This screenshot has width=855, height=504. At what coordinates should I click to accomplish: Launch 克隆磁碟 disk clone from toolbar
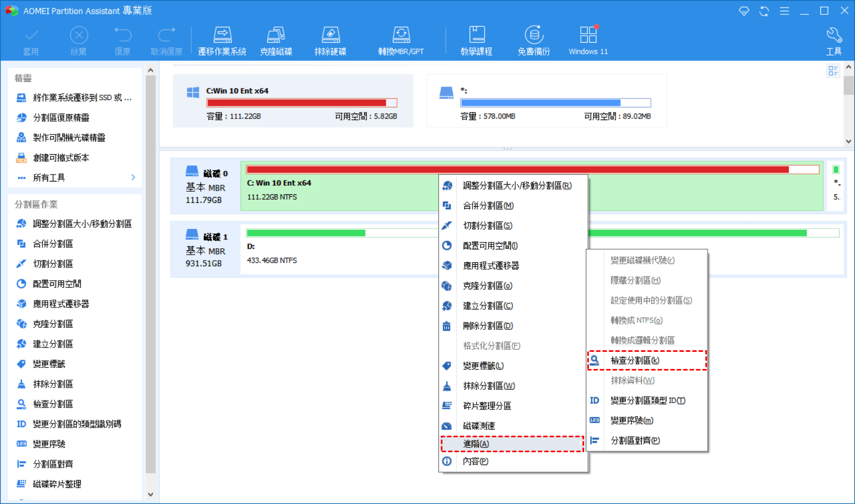pyautogui.click(x=276, y=42)
